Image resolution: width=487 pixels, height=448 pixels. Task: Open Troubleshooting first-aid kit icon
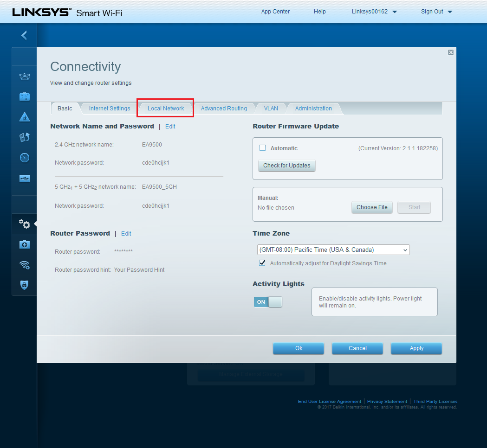click(x=25, y=244)
